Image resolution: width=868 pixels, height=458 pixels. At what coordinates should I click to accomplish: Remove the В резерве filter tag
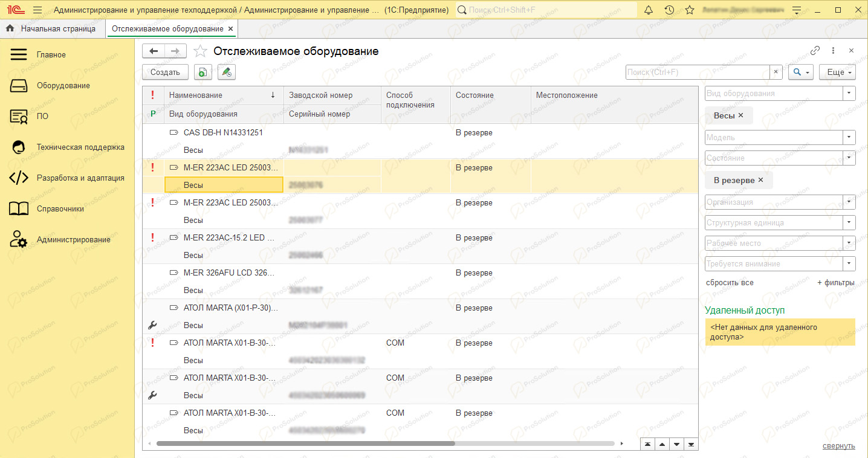click(760, 180)
